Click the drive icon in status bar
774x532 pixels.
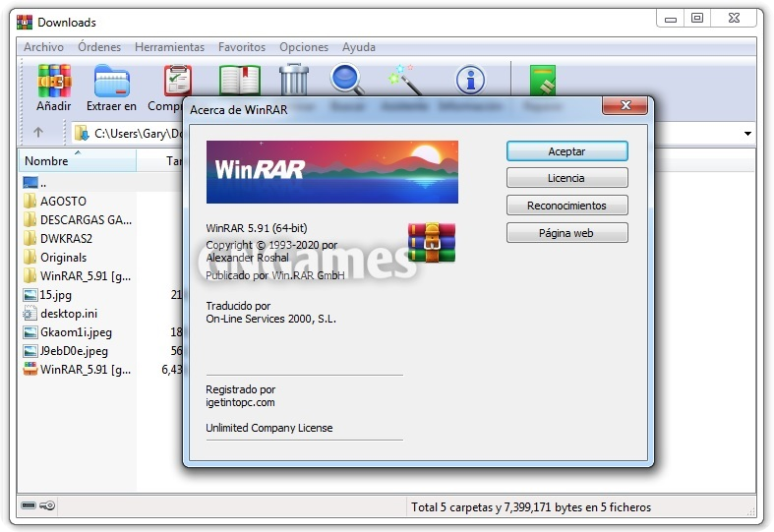click(x=29, y=505)
